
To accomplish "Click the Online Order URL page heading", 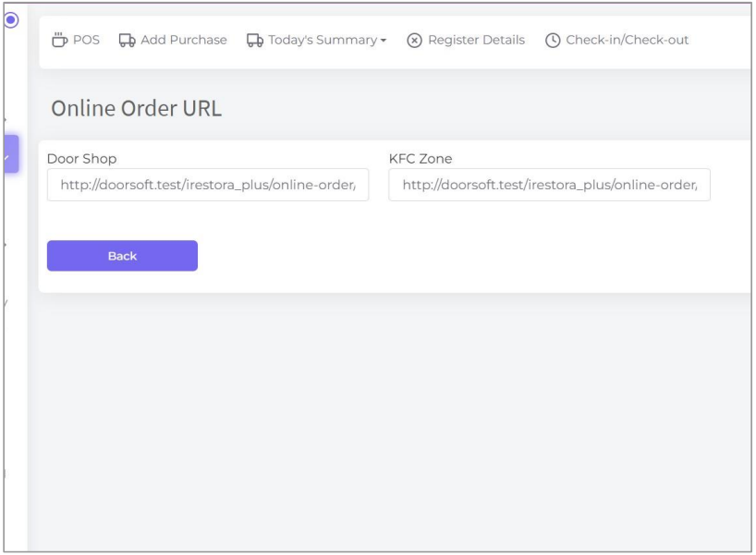I will coord(136,108).
